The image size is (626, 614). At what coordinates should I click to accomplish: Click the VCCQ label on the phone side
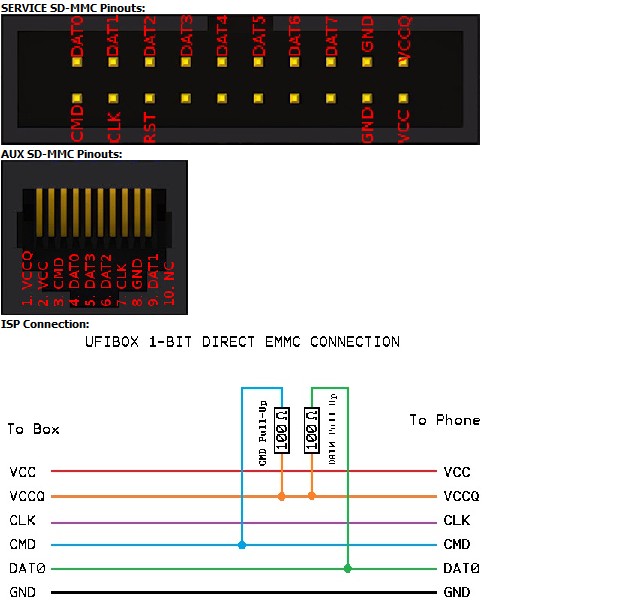coord(462,496)
